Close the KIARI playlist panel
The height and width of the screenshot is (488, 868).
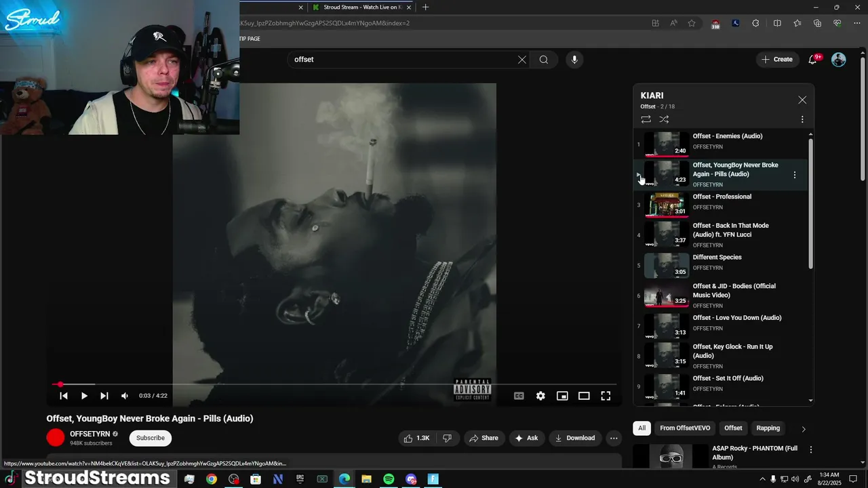point(802,100)
